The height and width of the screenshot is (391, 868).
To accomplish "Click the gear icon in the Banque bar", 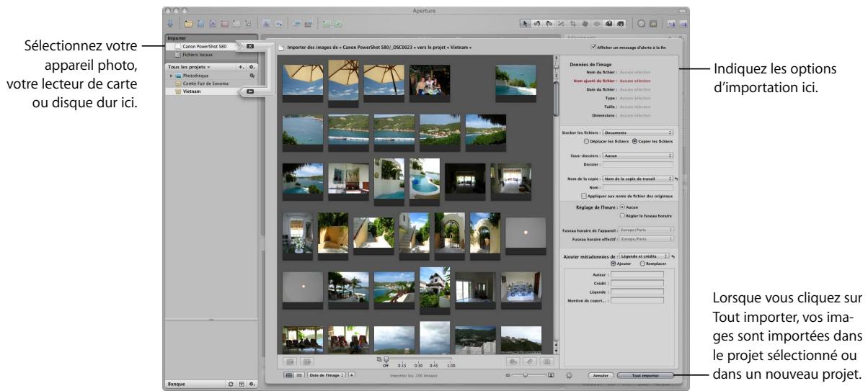I will (x=252, y=385).
